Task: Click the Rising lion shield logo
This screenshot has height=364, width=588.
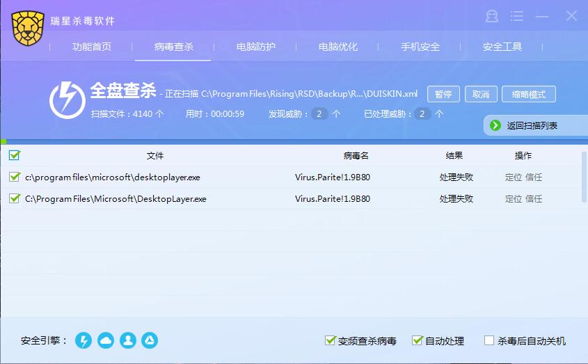Action: [27, 28]
